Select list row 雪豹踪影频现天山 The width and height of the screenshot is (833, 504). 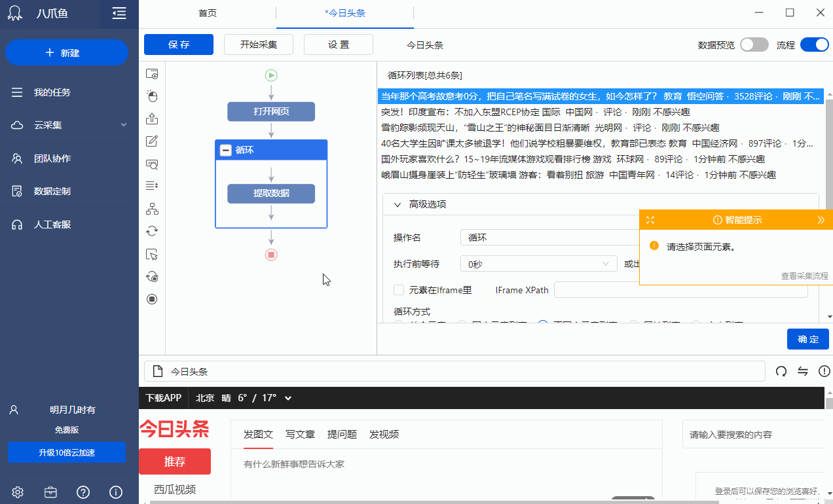601,128
